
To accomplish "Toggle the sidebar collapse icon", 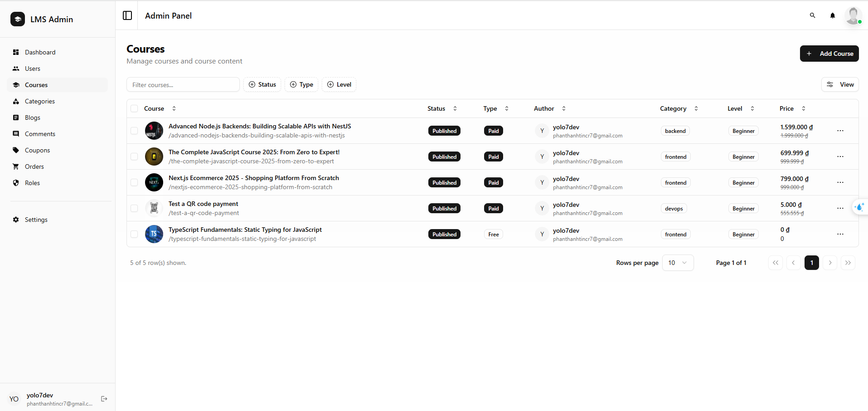I will (127, 15).
